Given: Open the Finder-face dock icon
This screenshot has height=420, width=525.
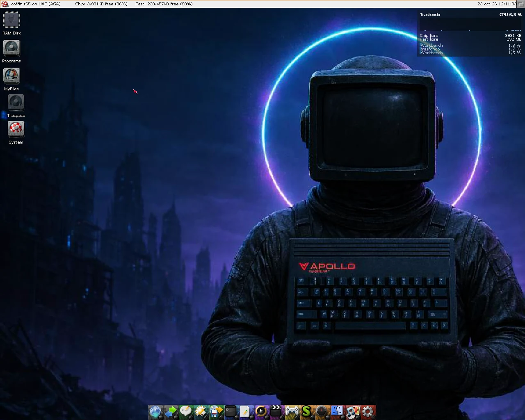Looking at the screenshot, I should (338, 411).
